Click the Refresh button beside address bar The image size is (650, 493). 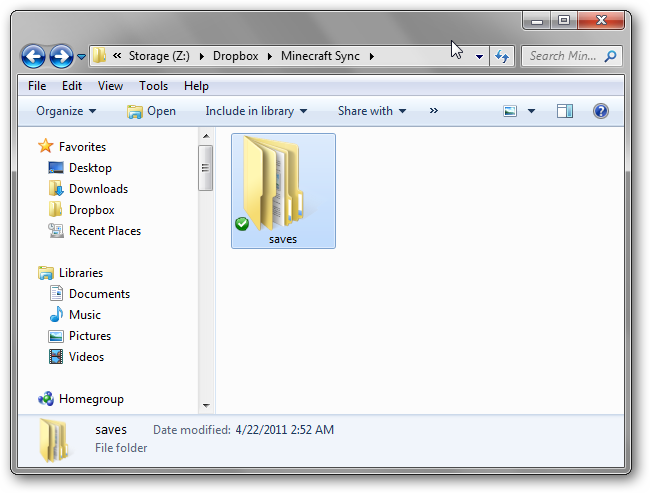[x=502, y=56]
